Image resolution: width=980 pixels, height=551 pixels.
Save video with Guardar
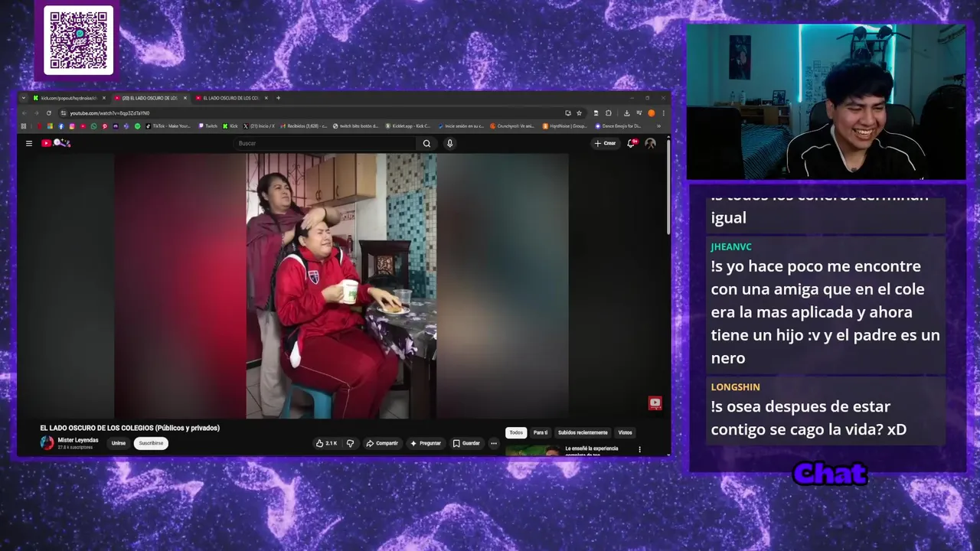pos(466,443)
